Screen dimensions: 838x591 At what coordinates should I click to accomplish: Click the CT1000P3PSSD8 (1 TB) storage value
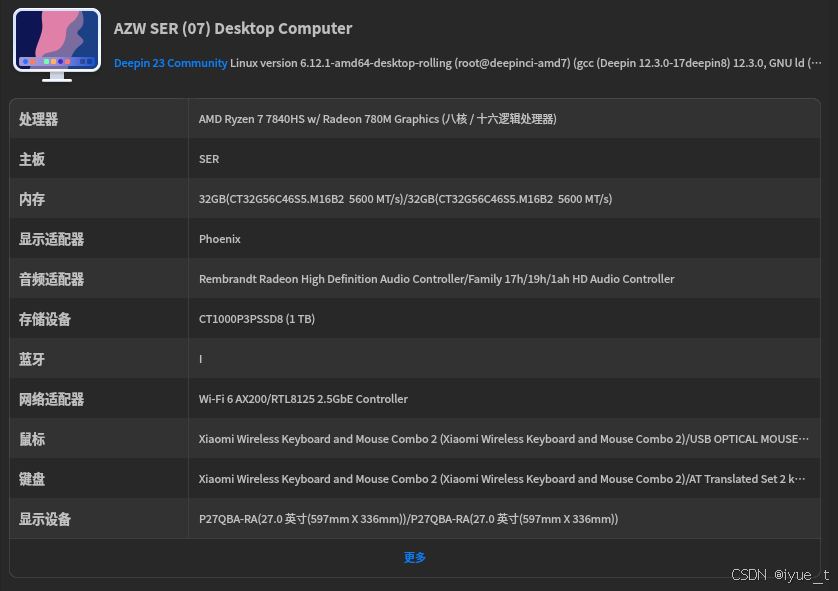(257, 319)
